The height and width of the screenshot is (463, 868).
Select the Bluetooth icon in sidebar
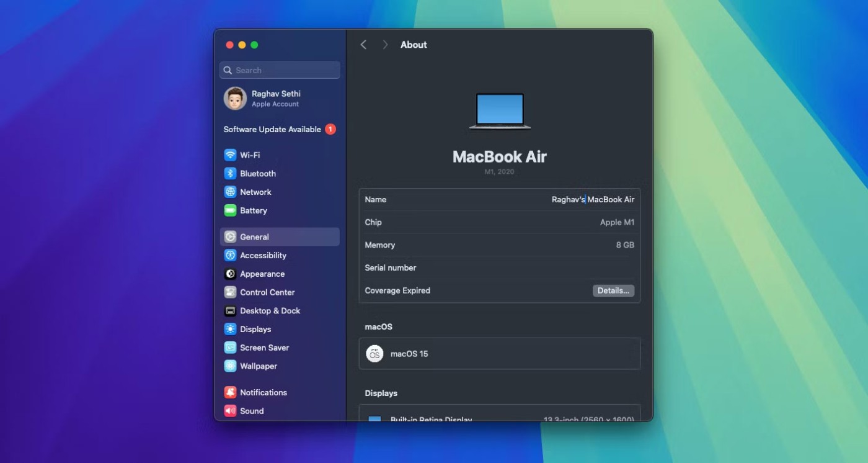(x=230, y=174)
